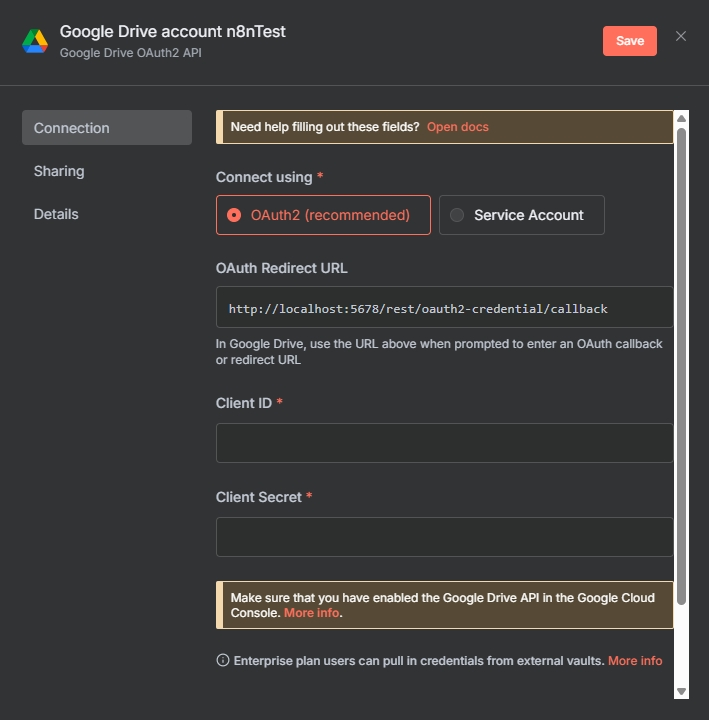This screenshot has width=709, height=720.
Task: Click the Connect using label
Action: (264, 177)
